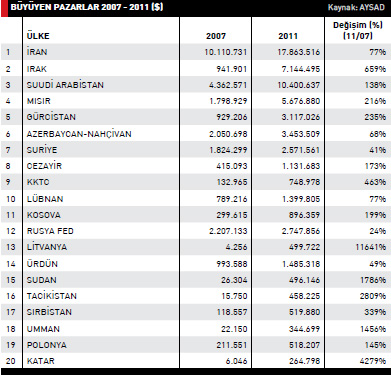Click the ÜLKE column header
Screen dimensions: 391x375
tap(38, 36)
